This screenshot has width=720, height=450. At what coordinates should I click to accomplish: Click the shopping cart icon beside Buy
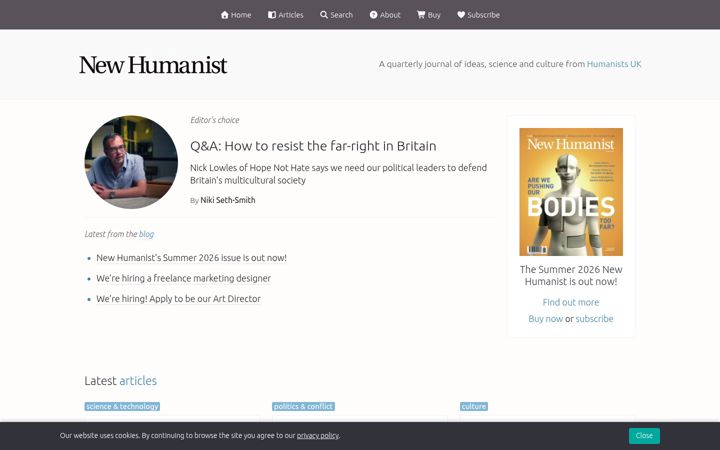coord(421,15)
